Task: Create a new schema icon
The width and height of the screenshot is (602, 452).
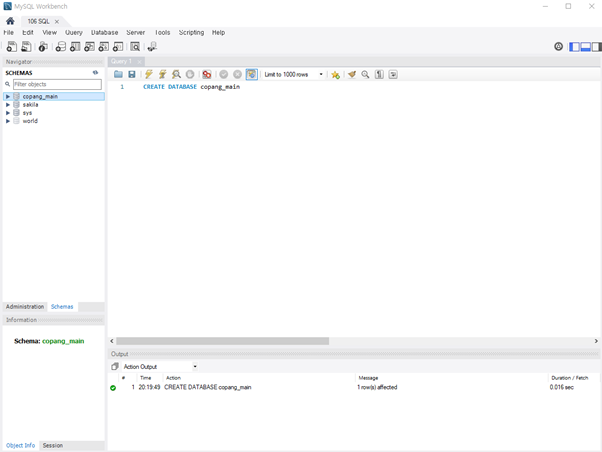Action: click(61, 47)
